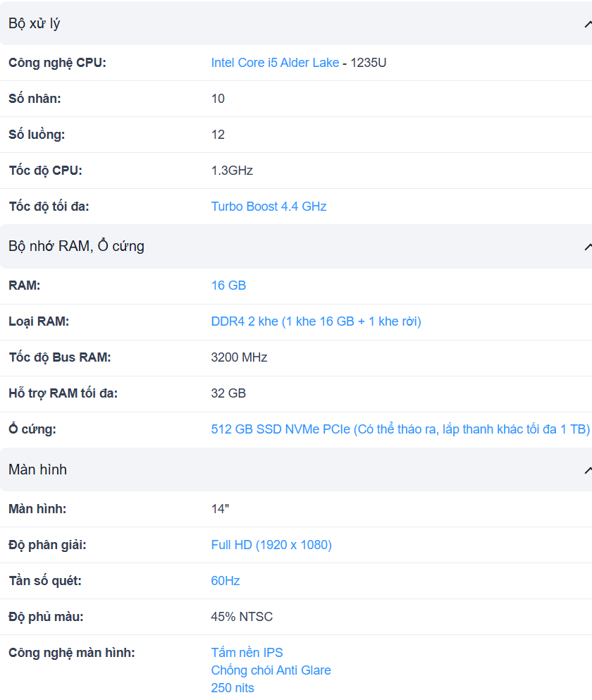Click the Tấm nền IPS link
The height and width of the screenshot is (700, 592).
[x=247, y=653]
